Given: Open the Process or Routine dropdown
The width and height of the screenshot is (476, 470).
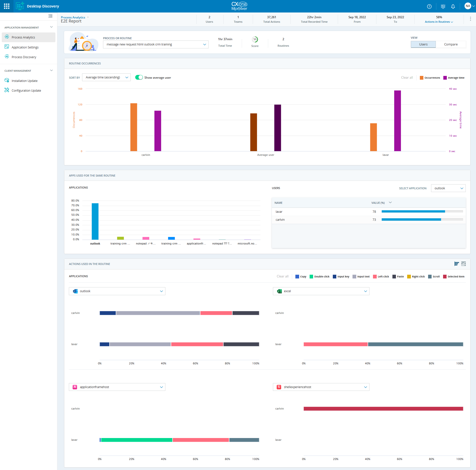Looking at the screenshot, I should pyautogui.click(x=156, y=44).
